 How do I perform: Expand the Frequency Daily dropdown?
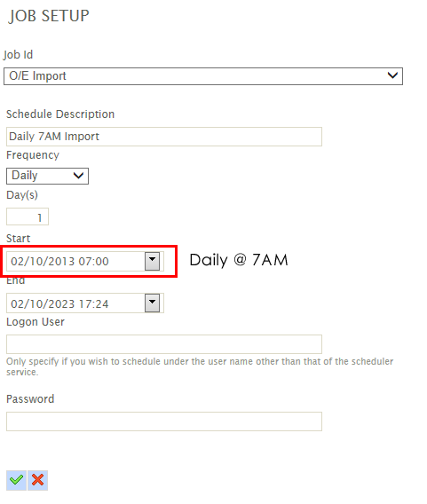pyautogui.click(x=47, y=176)
